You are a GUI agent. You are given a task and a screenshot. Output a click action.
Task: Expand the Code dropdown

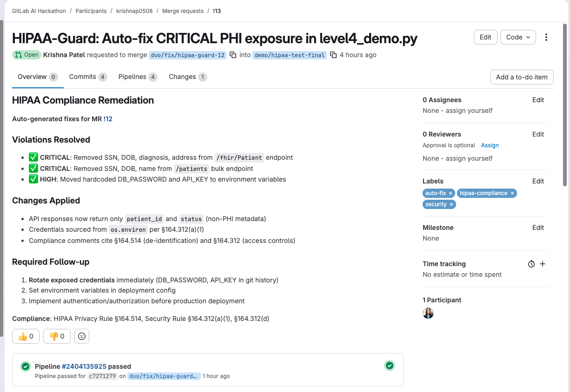(518, 37)
